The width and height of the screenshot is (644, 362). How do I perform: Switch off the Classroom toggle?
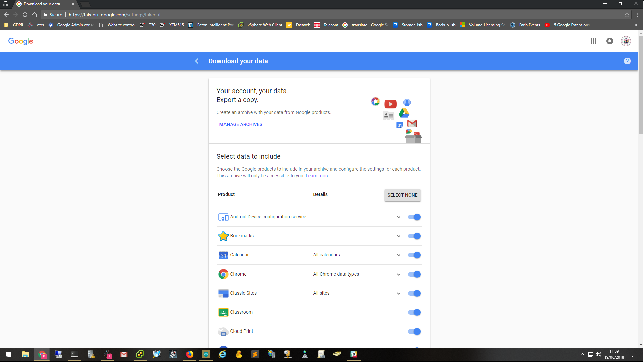point(414,312)
